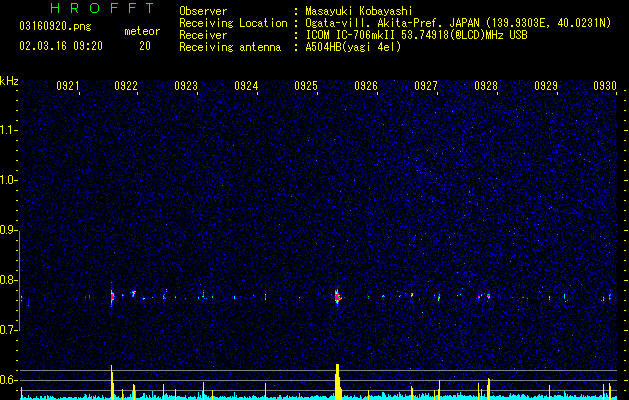Click the meteor label
Screen dimensions: 629x400
click(x=142, y=31)
